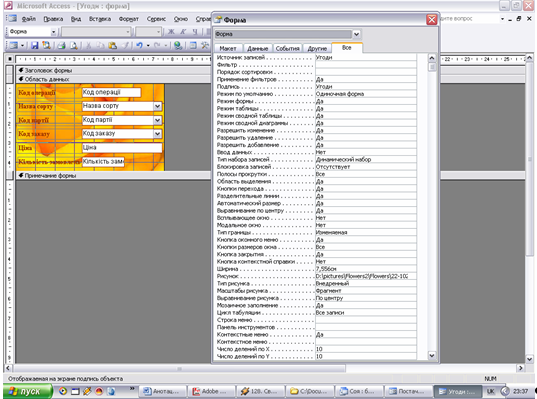Open the Правка menu
This screenshot has width=537, height=399.
[x=53, y=19]
